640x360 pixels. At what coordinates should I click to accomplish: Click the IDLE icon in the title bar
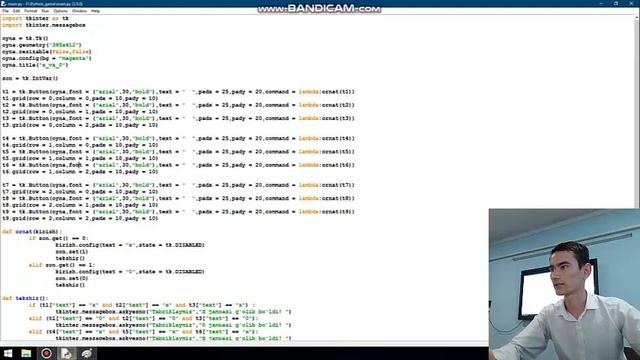point(4,4)
